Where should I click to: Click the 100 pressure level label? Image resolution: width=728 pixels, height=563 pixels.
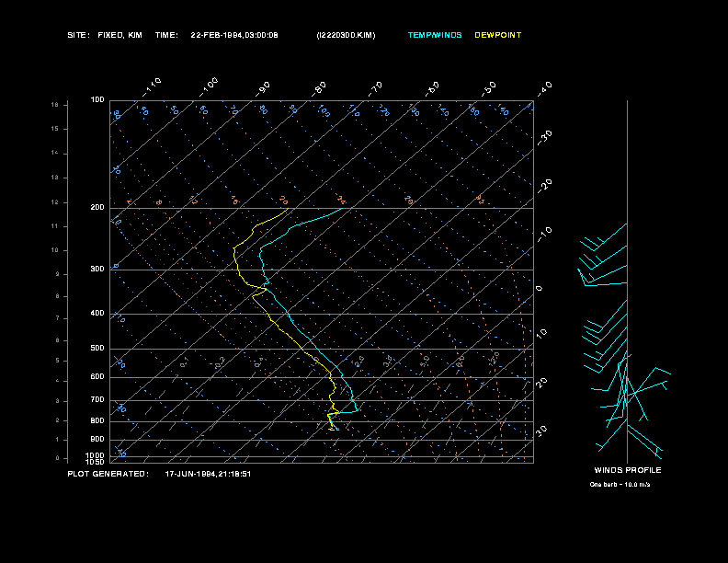pos(97,100)
